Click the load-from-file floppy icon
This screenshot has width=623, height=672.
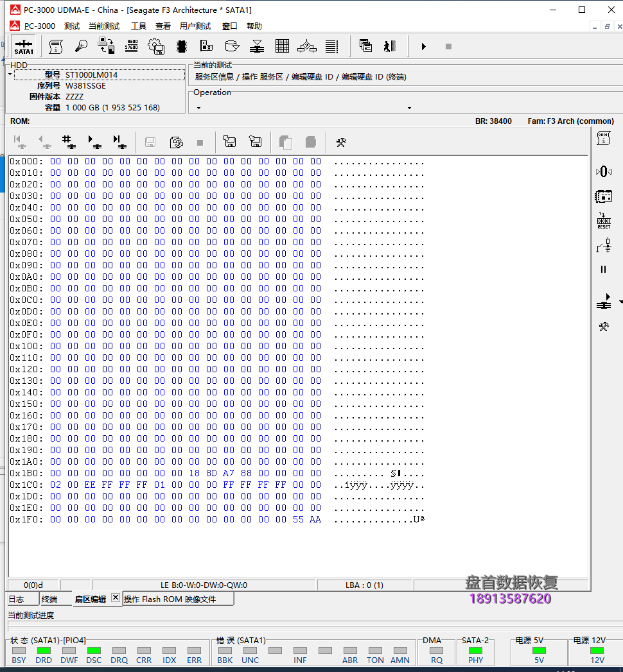point(229,141)
